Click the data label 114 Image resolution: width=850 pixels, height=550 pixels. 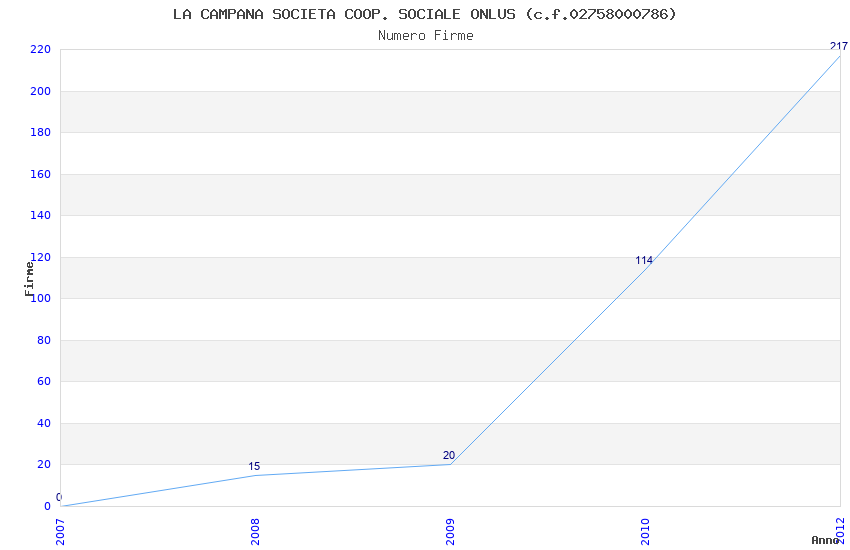pyautogui.click(x=644, y=261)
